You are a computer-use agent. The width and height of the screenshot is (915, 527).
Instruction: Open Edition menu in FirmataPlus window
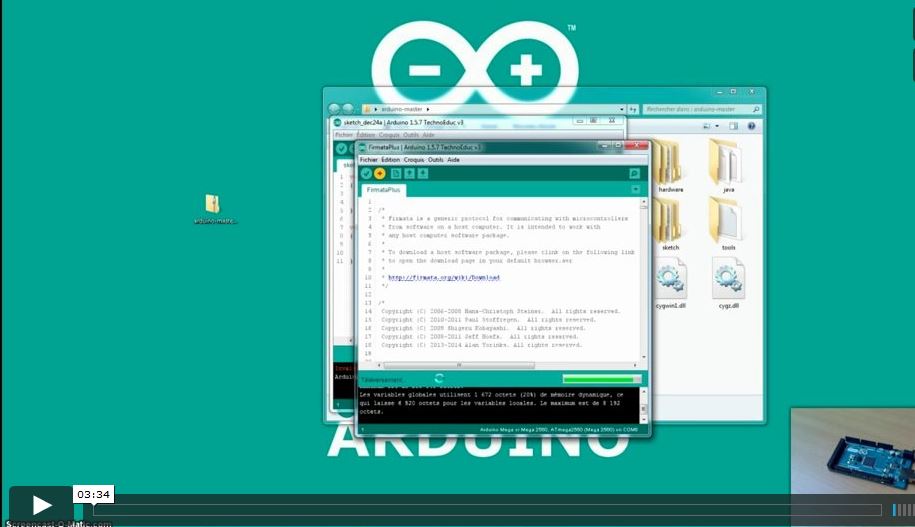click(x=390, y=159)
